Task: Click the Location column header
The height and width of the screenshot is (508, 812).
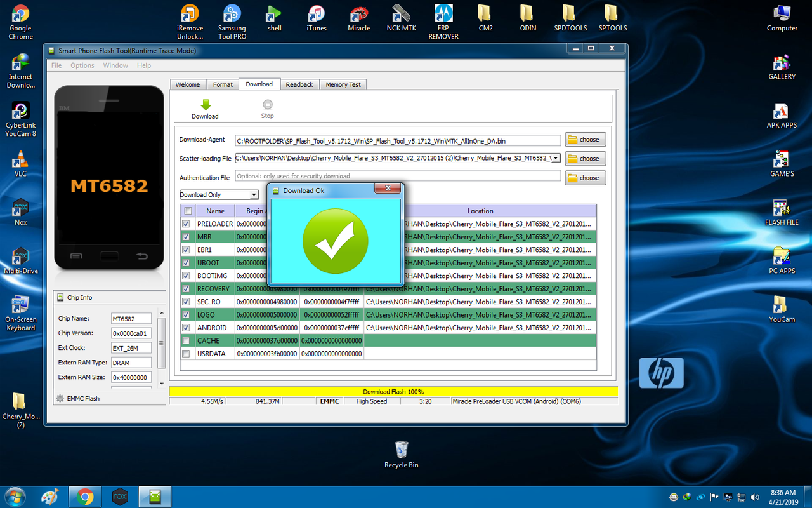Action: point(480,211)
